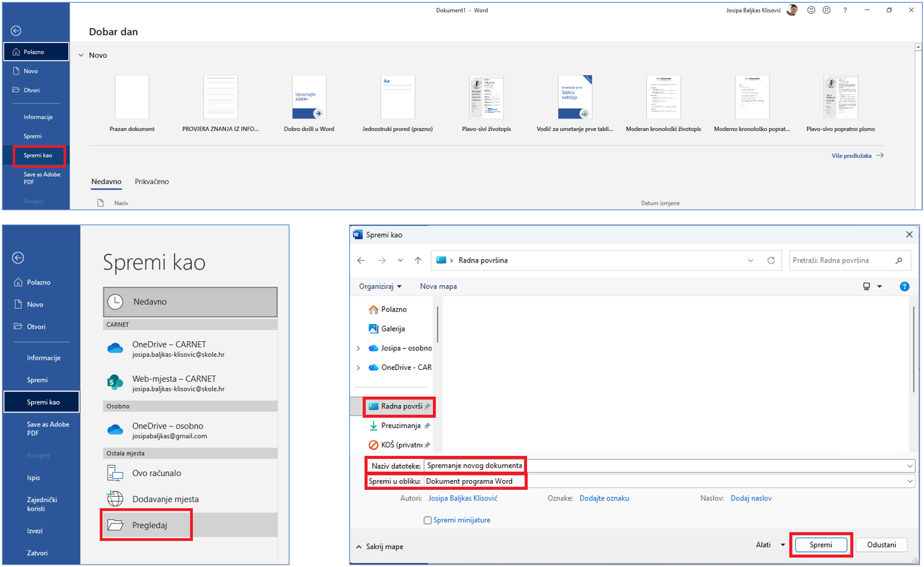Expand the Spremi u obliku format list
This screenshot has height=567, width=924.
click(x=910, y=481)
